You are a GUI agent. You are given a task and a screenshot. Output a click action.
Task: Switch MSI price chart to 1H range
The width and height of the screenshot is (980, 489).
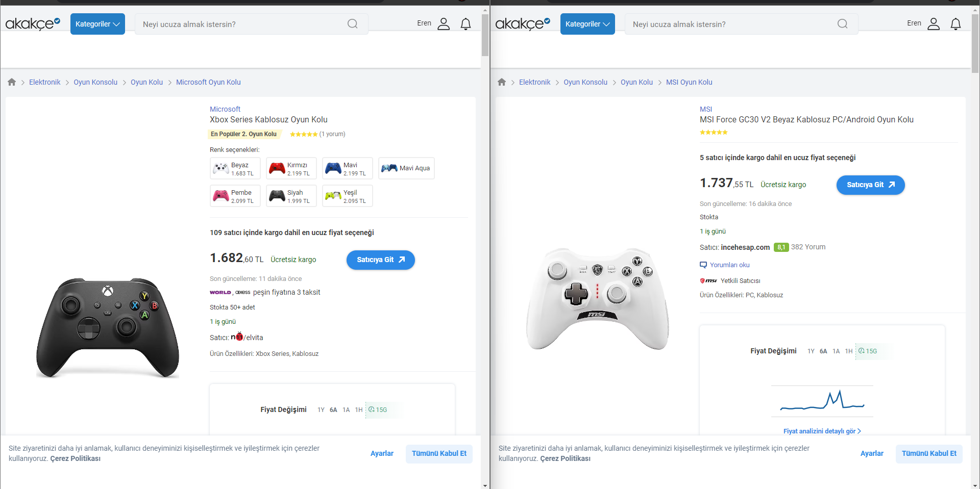(x=849, y=351)
